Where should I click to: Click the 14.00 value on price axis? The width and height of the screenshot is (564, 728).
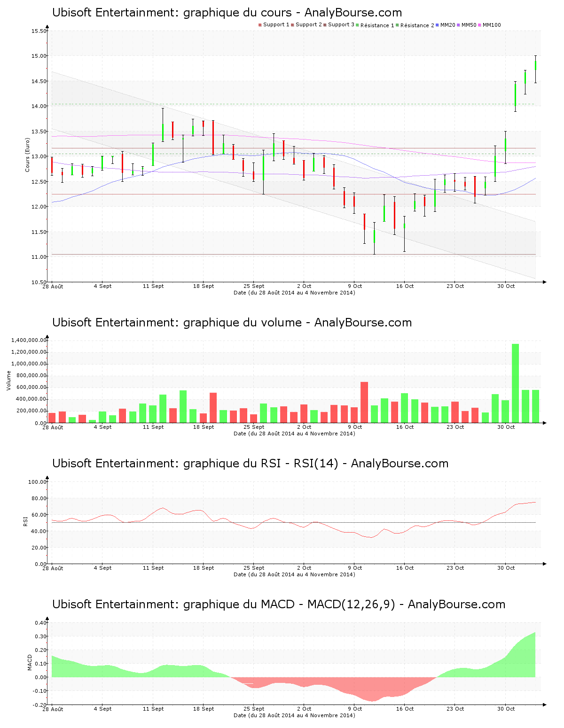(39, 107)
